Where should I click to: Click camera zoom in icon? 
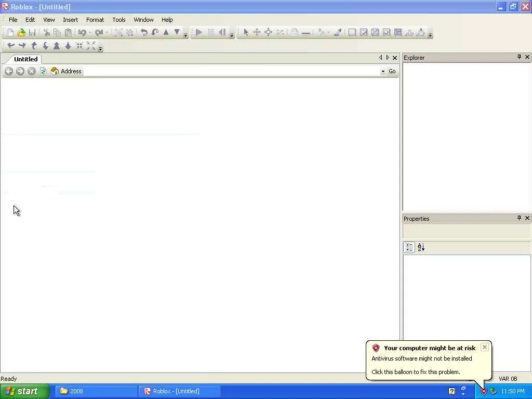coord(57,46)
